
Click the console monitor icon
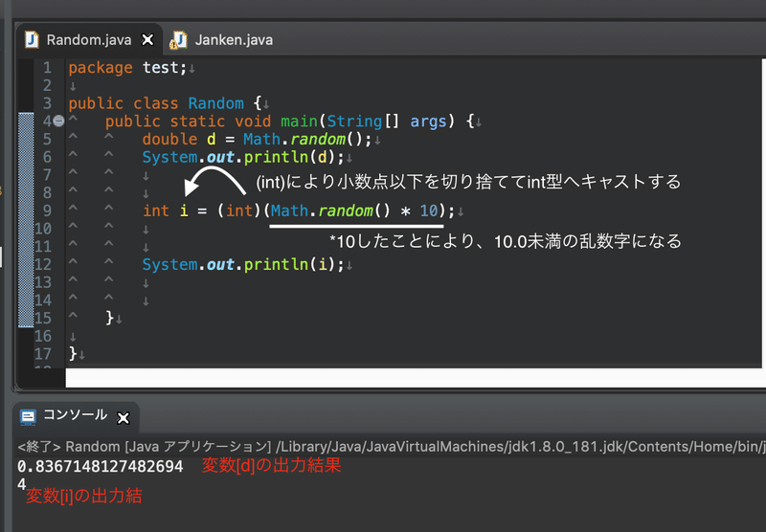[28, 417]
